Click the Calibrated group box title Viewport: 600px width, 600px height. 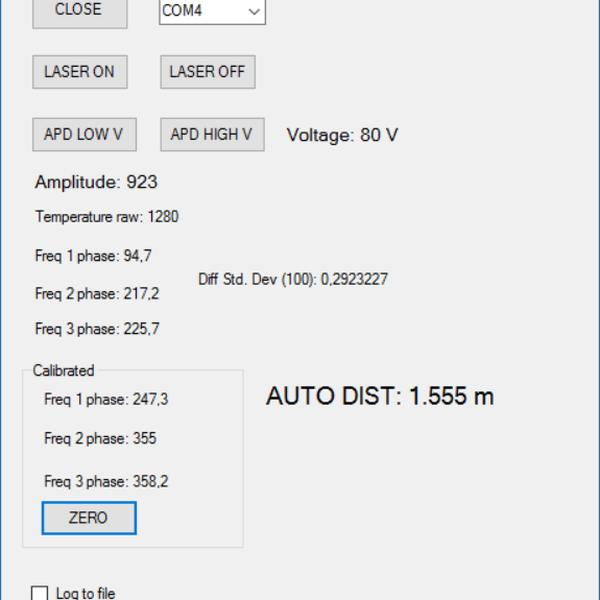pyautogui.click(x=63, y=370)
